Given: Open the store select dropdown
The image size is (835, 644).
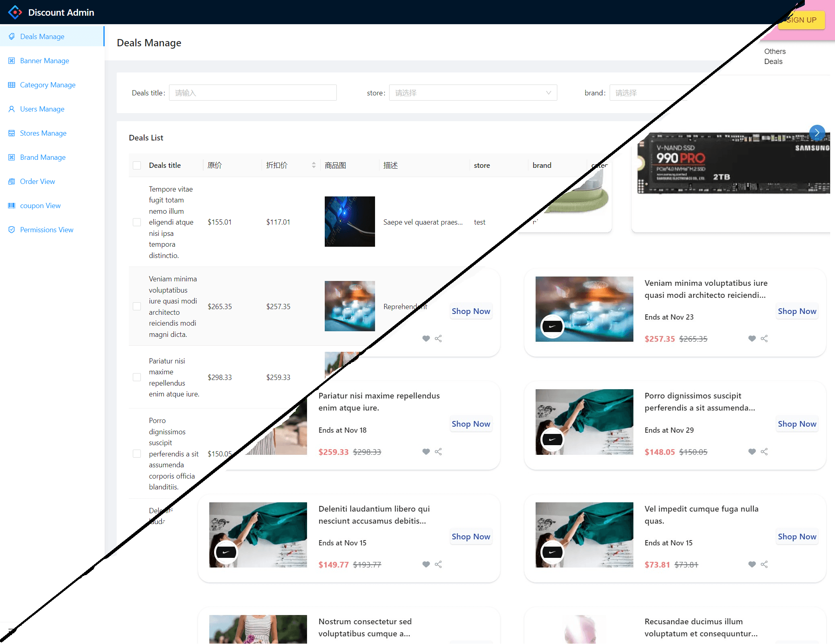Looking at the screenshot, I should 473,93.
